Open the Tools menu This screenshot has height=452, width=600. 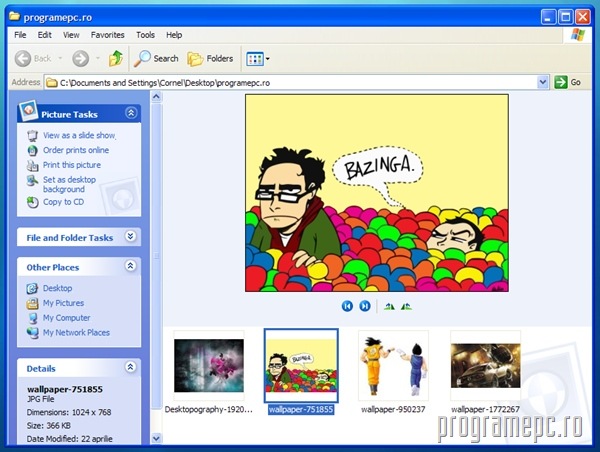pyautogui.click(x=145, y=35)
